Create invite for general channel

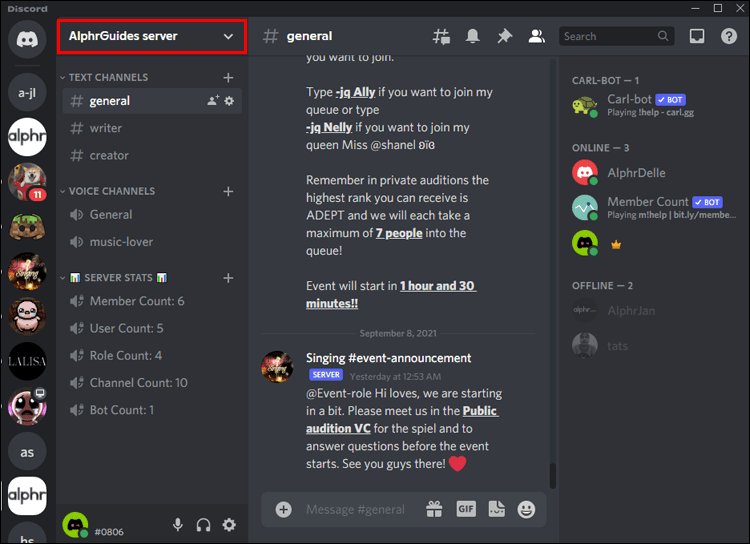tap(213, 100)
